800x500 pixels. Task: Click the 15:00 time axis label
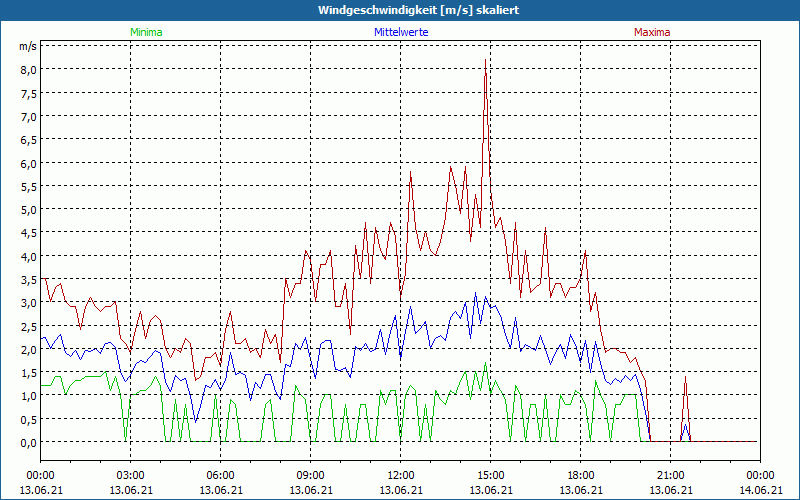tap(490, 476)
